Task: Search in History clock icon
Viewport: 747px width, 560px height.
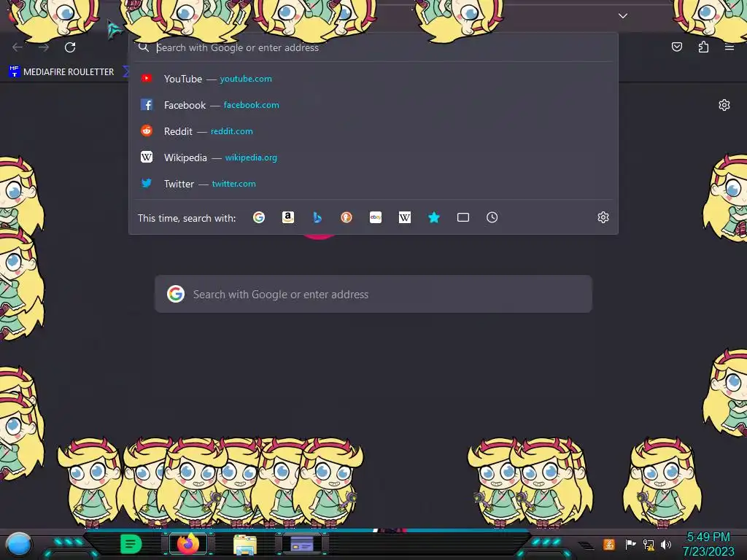Action: pos(492,217)
